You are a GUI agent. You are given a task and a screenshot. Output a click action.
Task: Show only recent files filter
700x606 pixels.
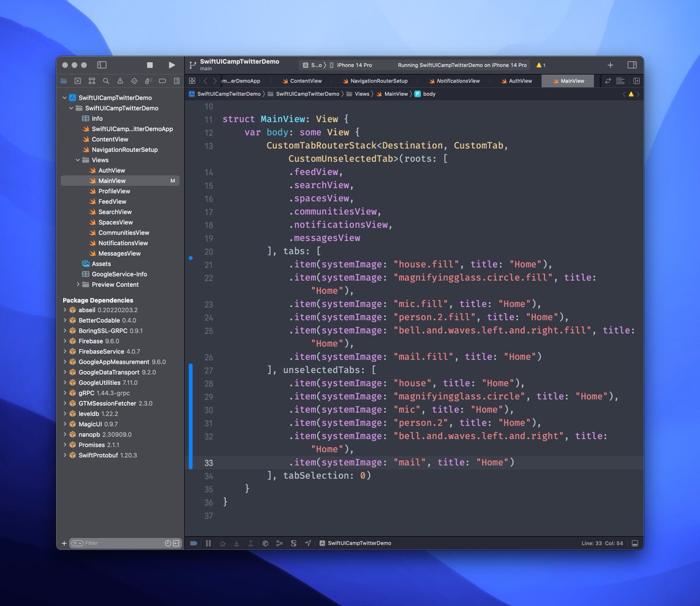(168, 544)
